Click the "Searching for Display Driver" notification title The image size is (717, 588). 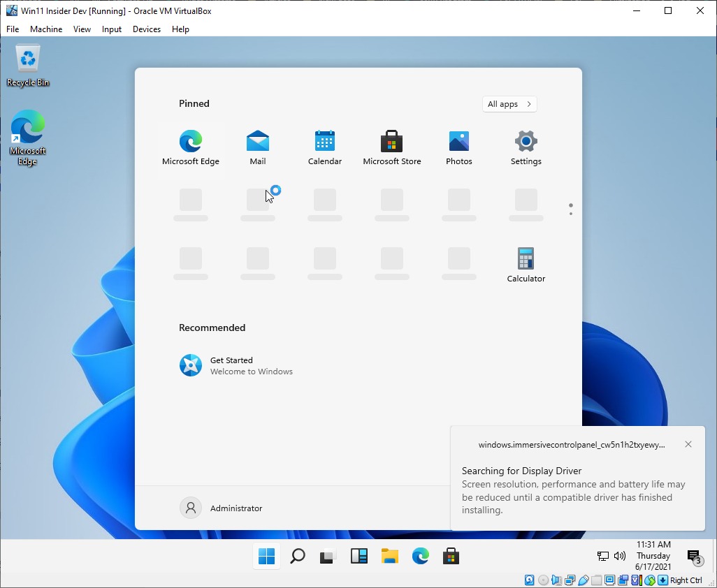[x=522, y=471]
